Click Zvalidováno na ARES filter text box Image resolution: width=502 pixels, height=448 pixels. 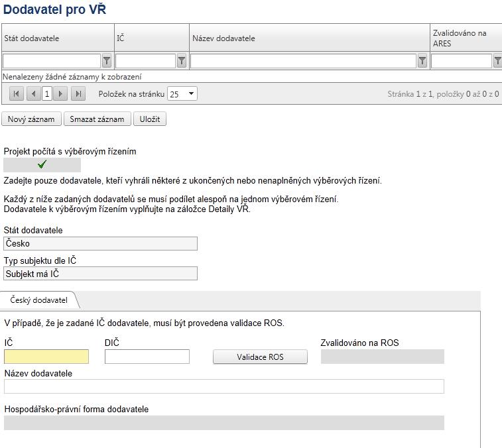point(462,61)
